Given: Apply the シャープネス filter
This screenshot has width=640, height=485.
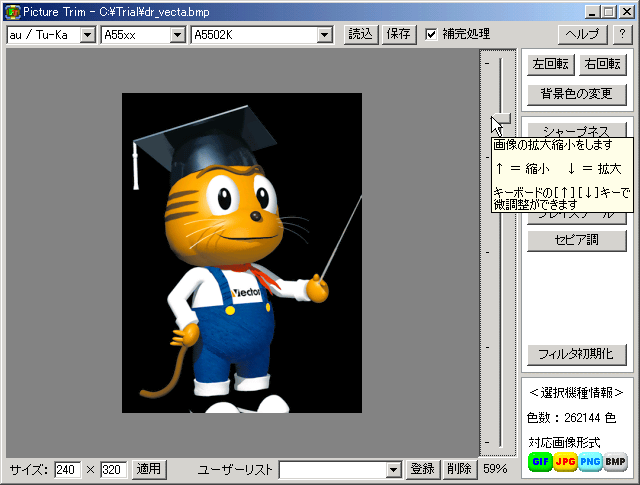Looking at the screenshot, I should coord(577,130).
